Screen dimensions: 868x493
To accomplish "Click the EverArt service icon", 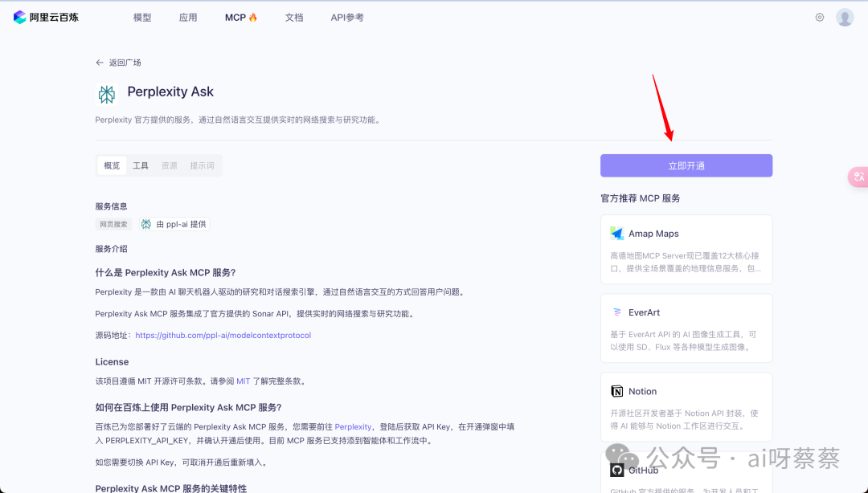I will coord(616,312).
